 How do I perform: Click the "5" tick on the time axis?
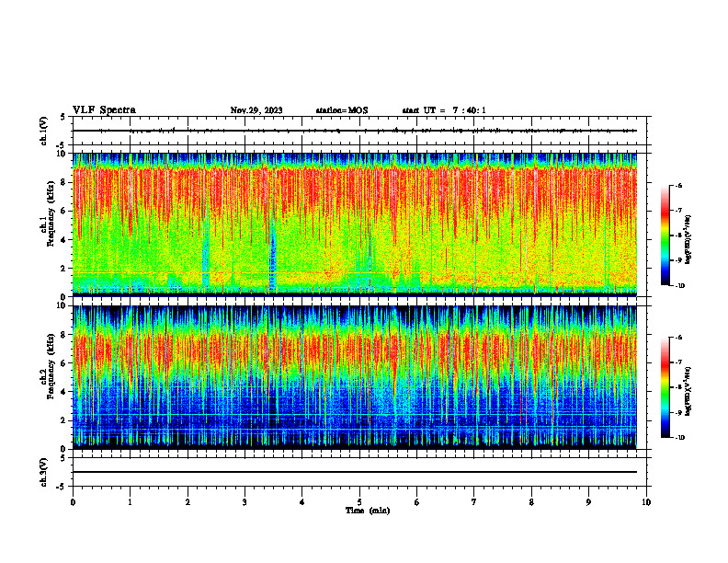359,502
